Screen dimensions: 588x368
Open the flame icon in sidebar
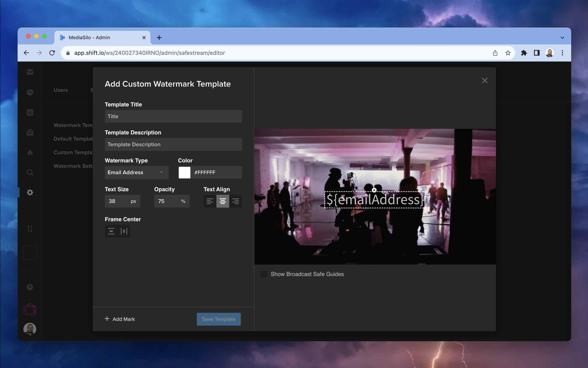[30, 153]
